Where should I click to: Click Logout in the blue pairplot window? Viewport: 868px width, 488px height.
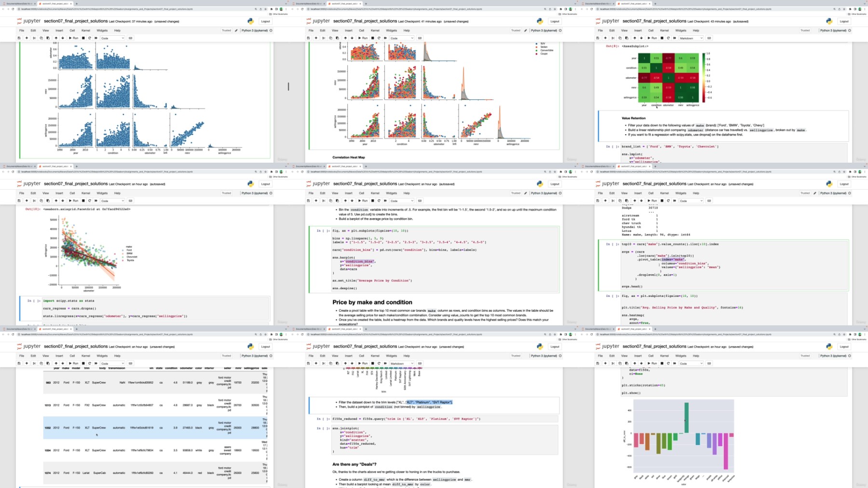(265, 21)
